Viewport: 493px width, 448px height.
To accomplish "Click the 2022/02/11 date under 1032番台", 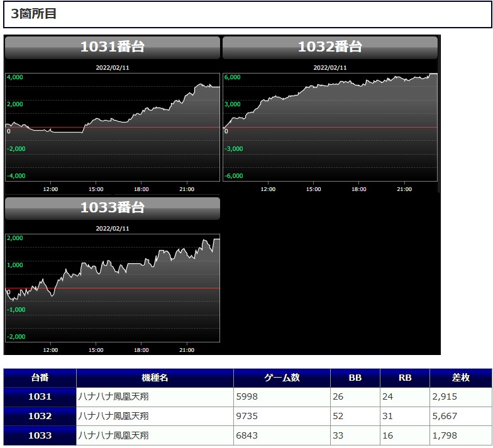I will pyautogui.click(x=330, y=68).
